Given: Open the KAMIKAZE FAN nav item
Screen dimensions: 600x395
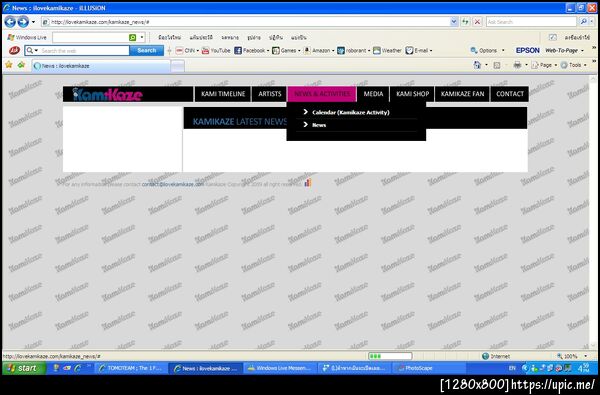Looking at the screenshot, I should 462,94.
